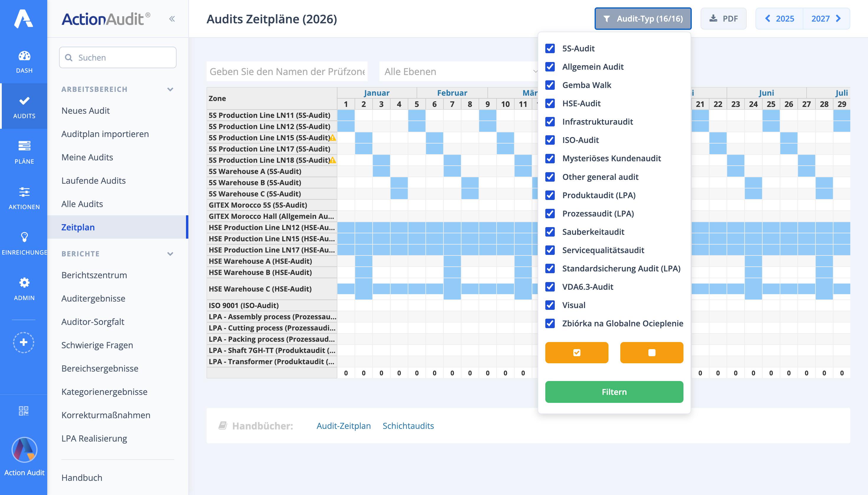Collapse the Berichte section chevron
Image resolution: width=868 pixels, height=495 pixels.
point(170,254)
